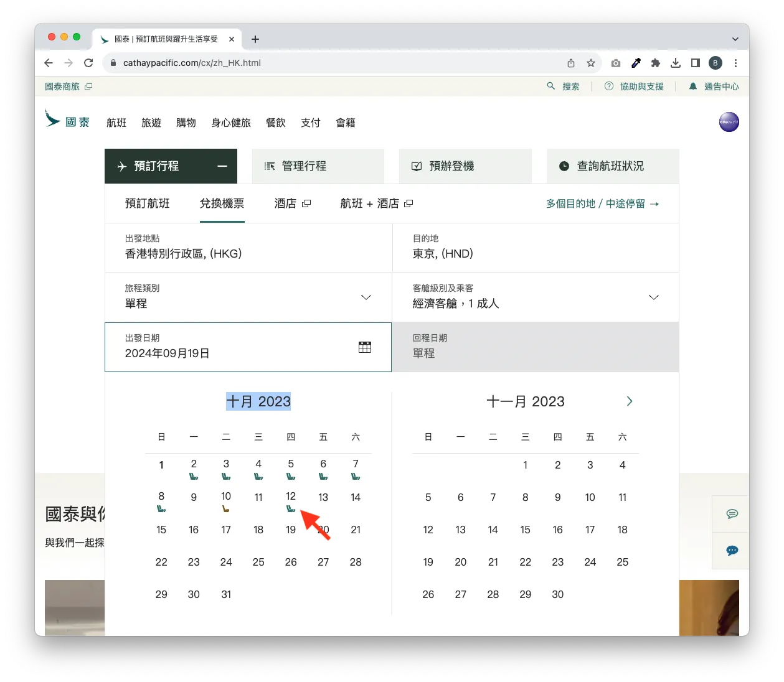The height and width of the screenshot is (682, 784).
Task: Open the 航班 main menu
Action: coord(116,123)
